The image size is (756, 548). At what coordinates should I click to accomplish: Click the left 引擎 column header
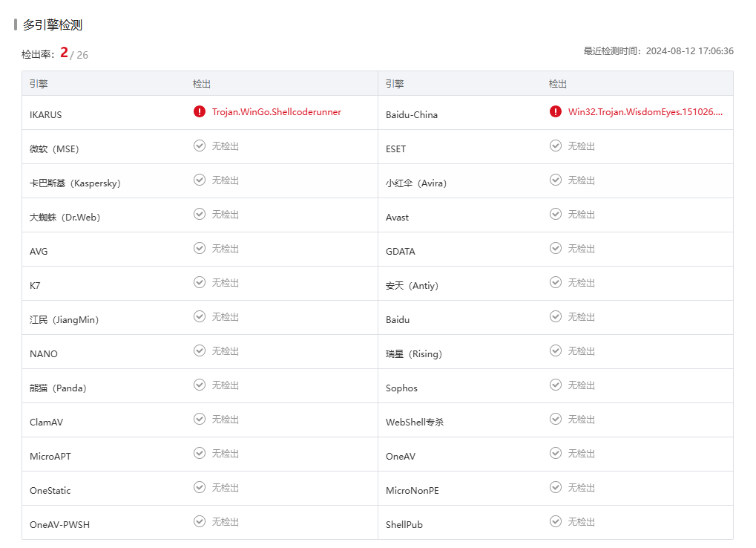pyautogui.click(x=39, y=84)
